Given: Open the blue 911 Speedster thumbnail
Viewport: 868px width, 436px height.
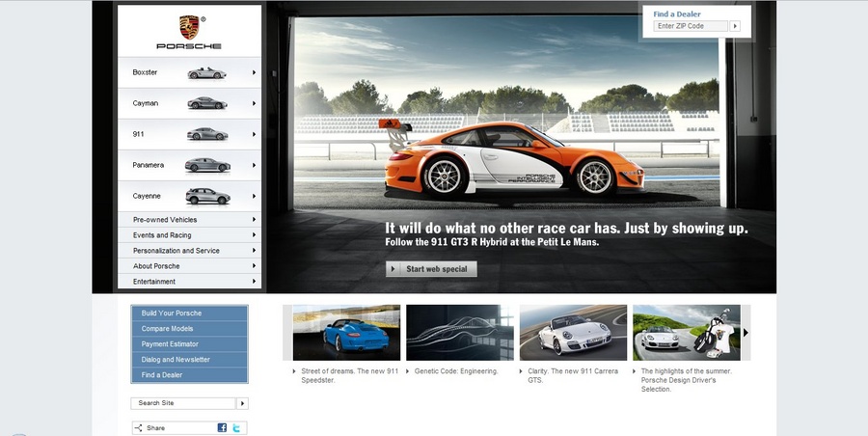Looking at the screenshot, I should [346, 333].
